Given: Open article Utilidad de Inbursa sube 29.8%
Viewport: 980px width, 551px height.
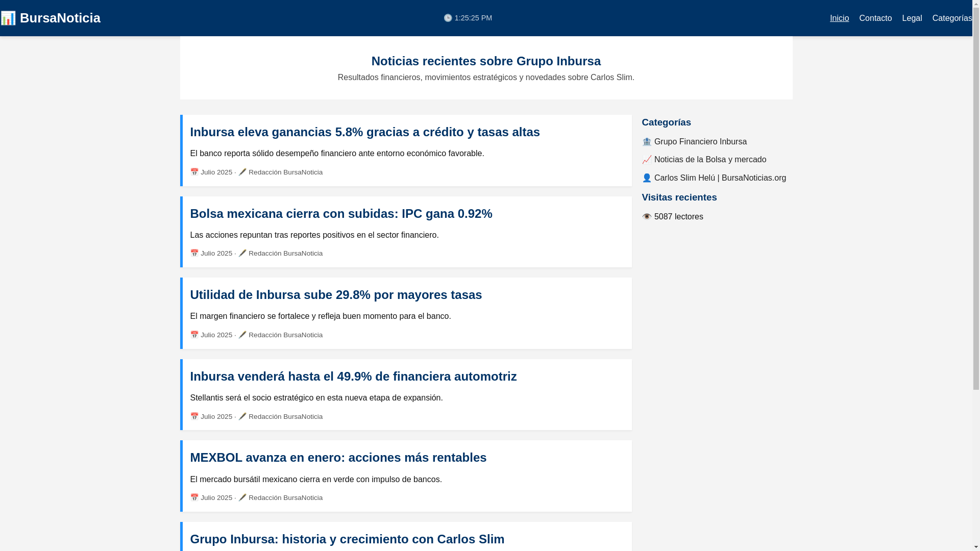Looking at the screenshot, I should (x=336, y=295).
